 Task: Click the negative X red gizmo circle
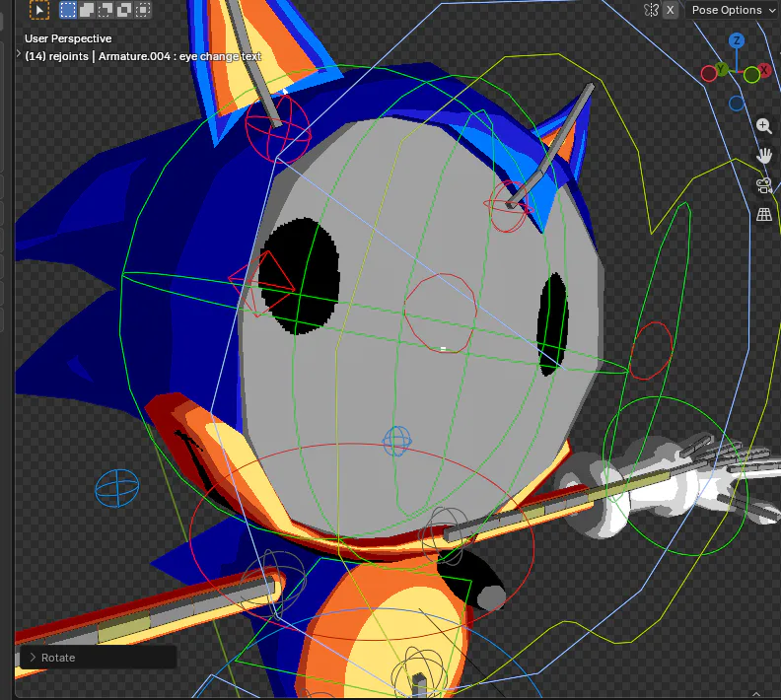(x=708, y=74)
